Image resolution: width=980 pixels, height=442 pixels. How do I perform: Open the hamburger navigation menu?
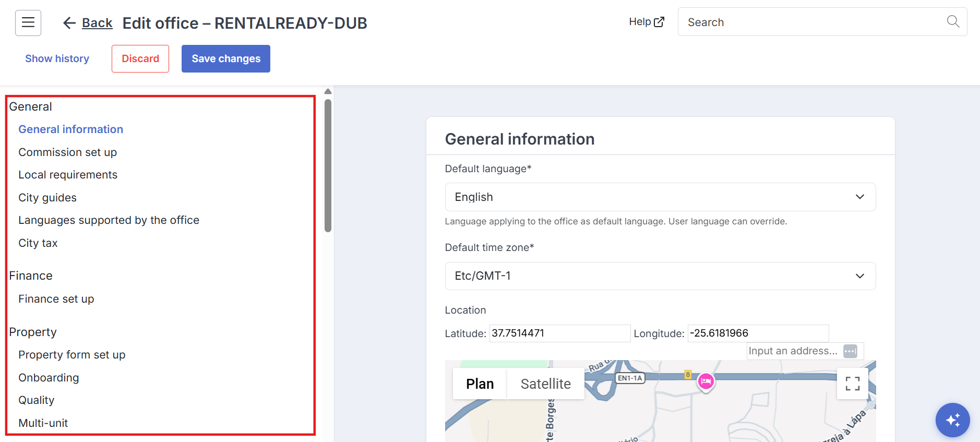coord(28,22)
